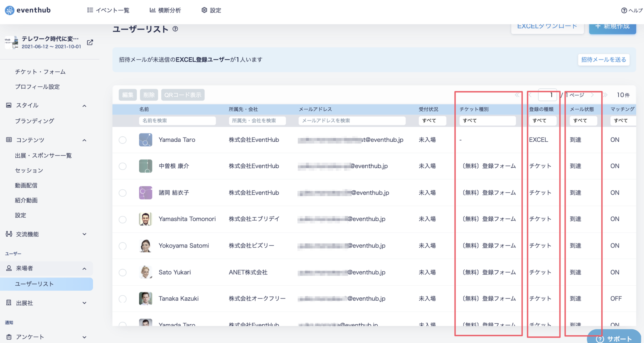Click Yamashita Tomonori's profile photo
644x343 pixels.
point(145,219)
